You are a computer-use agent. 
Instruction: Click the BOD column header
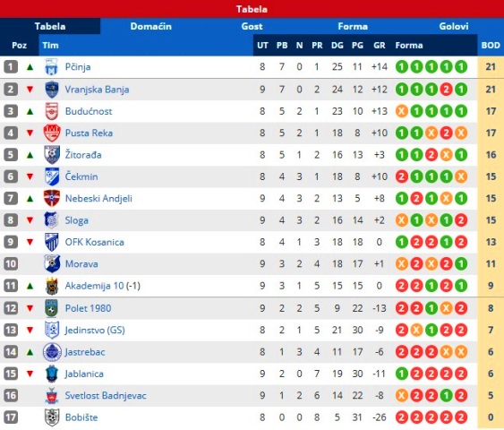(491, 46)
